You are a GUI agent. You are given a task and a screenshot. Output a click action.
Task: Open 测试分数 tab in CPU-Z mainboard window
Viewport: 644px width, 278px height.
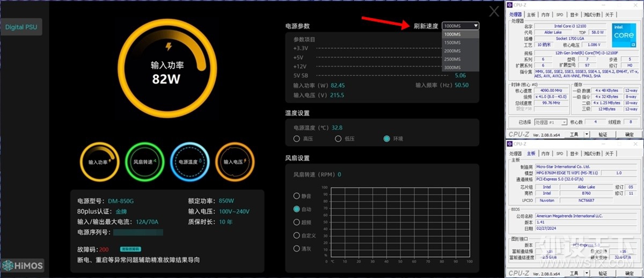592,153
